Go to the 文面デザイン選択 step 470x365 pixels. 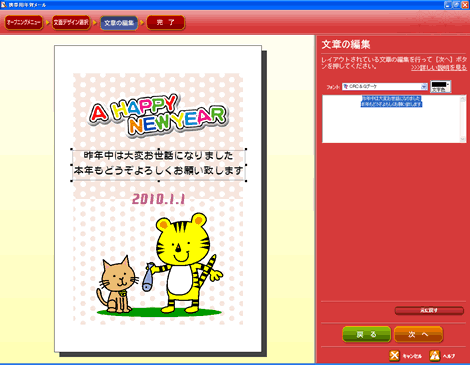(x=71, y=23)
